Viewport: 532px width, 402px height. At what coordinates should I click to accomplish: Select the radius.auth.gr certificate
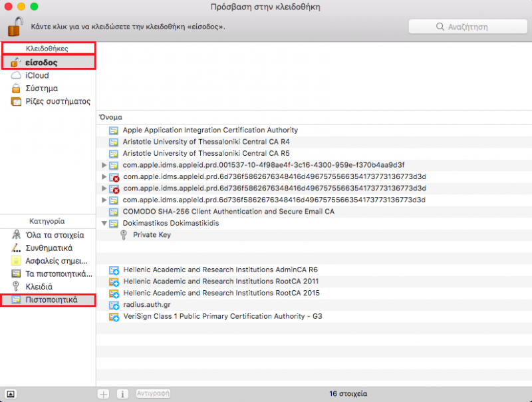pyautogui.click(x=314, y=305)
